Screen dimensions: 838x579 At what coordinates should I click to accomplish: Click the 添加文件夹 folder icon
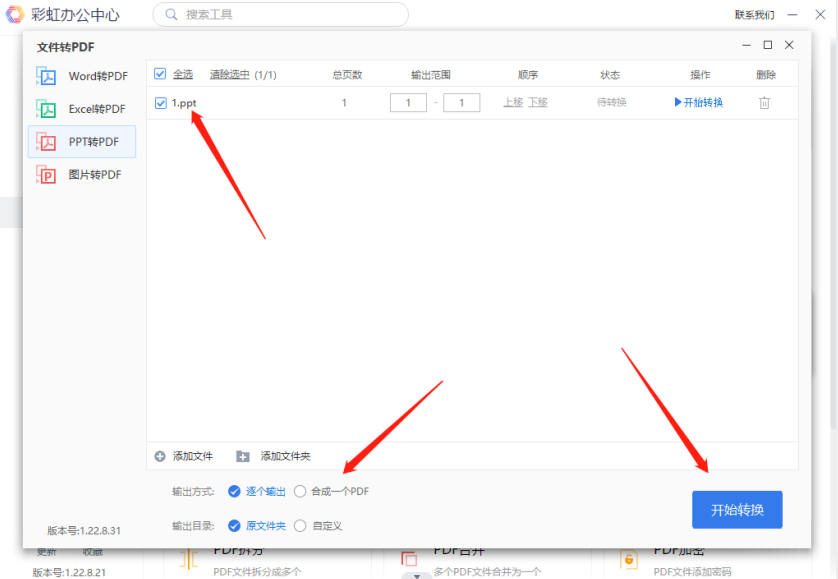243,456
